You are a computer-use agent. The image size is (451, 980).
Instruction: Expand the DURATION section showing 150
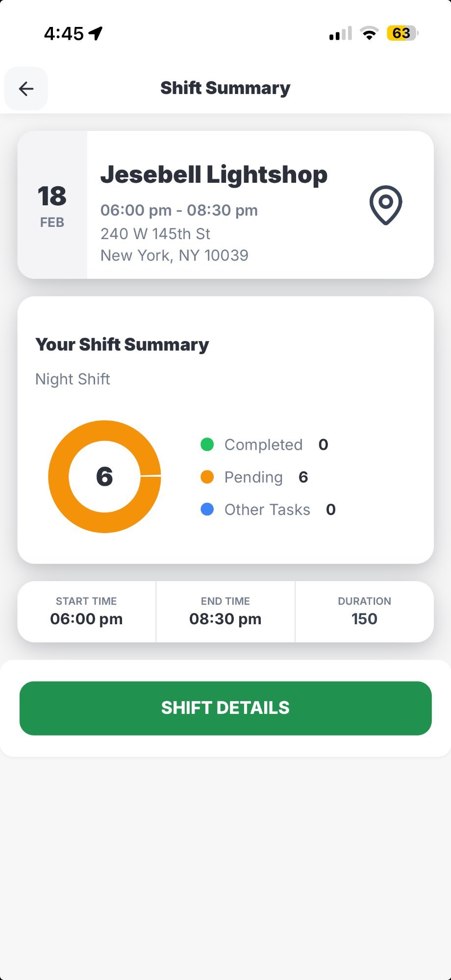(x=364, y=612)
